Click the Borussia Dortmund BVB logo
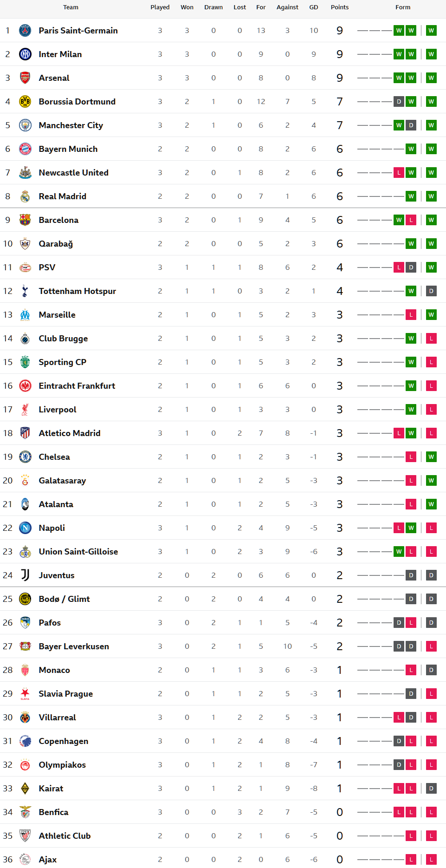The height and width of the screenshot is (868, 446). click(x=25, y=102)
